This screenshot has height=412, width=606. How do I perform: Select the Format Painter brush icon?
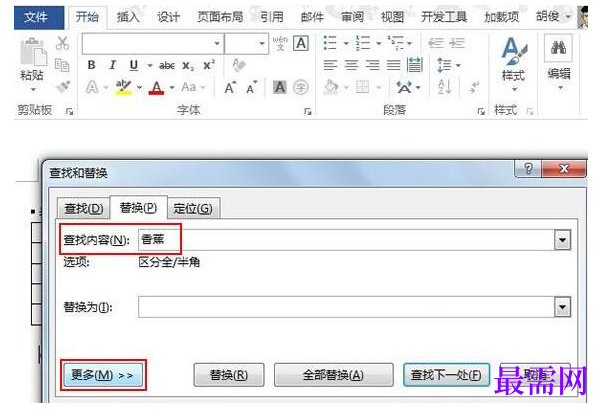coord(63,87)
